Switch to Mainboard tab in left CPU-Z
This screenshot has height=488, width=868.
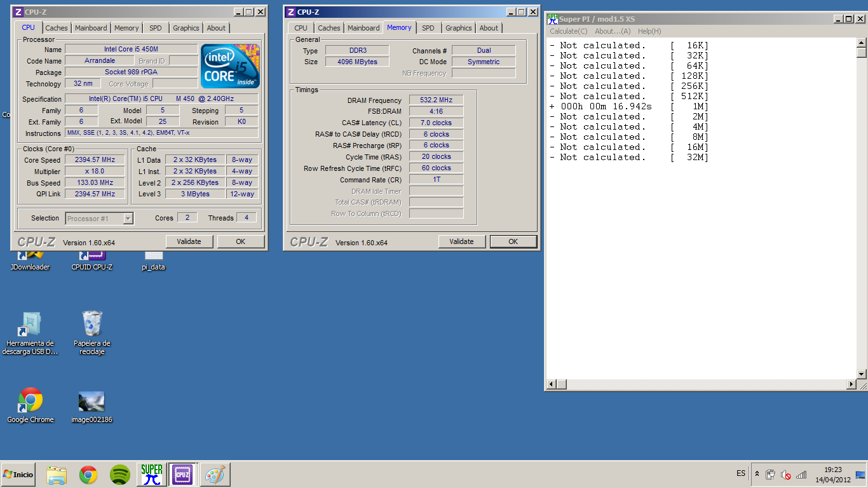pos(91,28)
